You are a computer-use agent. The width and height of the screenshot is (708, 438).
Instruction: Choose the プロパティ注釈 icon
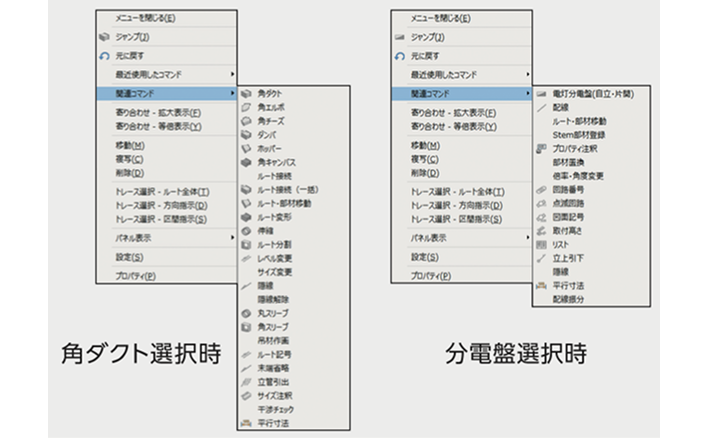pyautogui.click(x=541, y=149)
